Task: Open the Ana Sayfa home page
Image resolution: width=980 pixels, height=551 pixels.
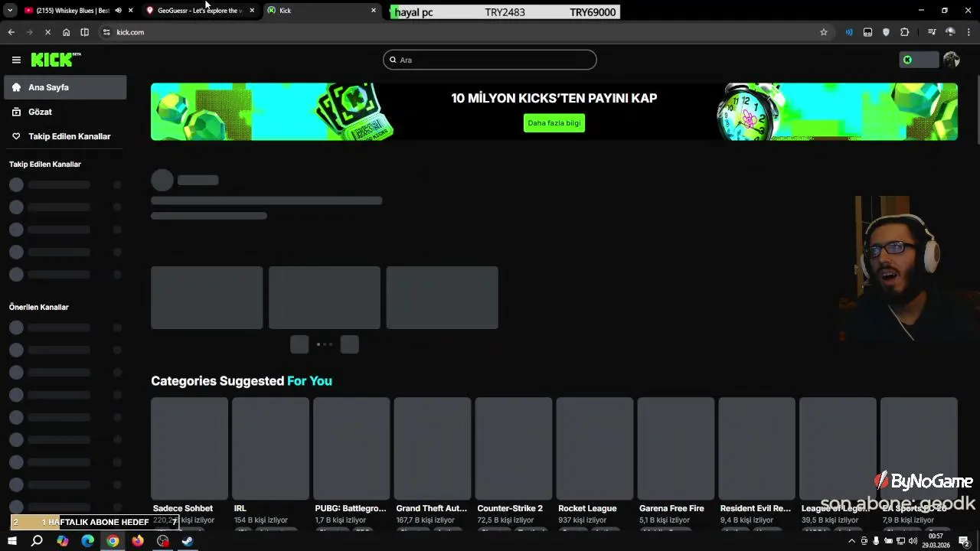Action: click(x=65, y=87)
